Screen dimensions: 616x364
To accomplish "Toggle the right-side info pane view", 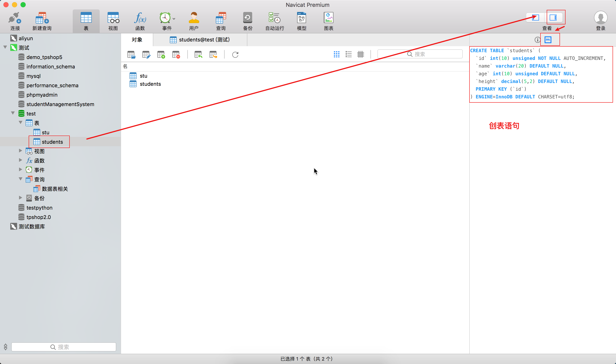I will pyautogui.click(x=553, y=17).
